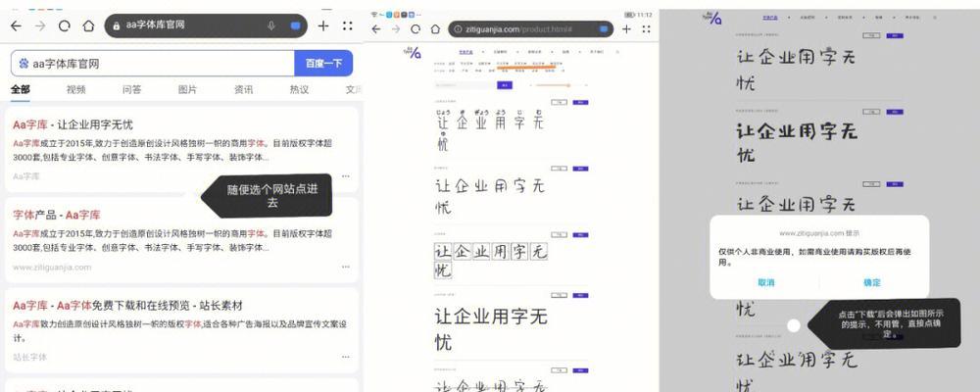Viewport: 980px width, 392px height.
Task: Click 取消 in the zitiguanjia dialog
Action: tap(766, 282)
